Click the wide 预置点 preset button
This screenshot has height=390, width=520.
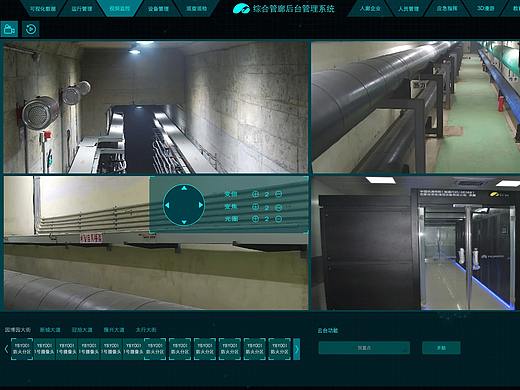[364, 348]
